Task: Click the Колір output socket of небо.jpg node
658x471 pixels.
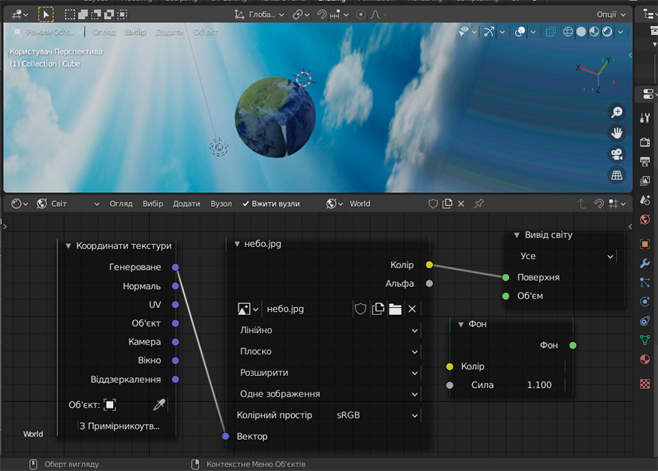Action: click(x=429, y=265)
